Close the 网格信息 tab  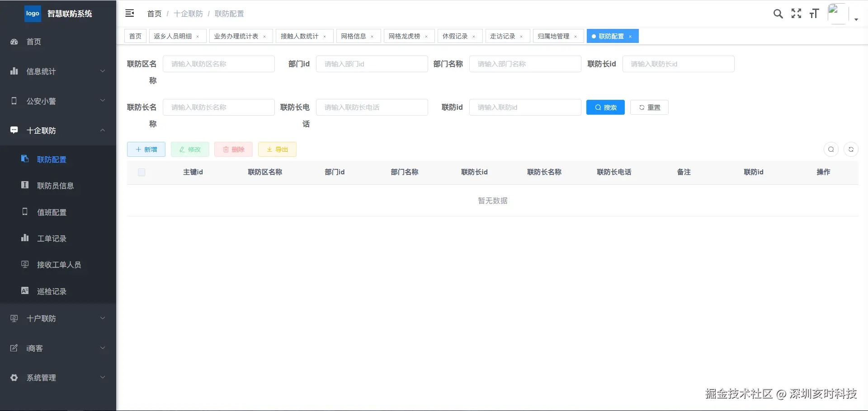[372, 37]
